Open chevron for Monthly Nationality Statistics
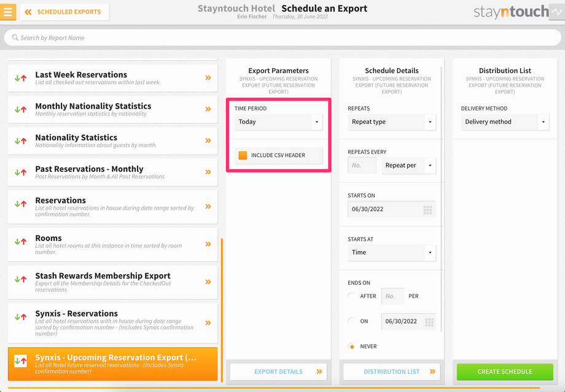 point(208,109)
